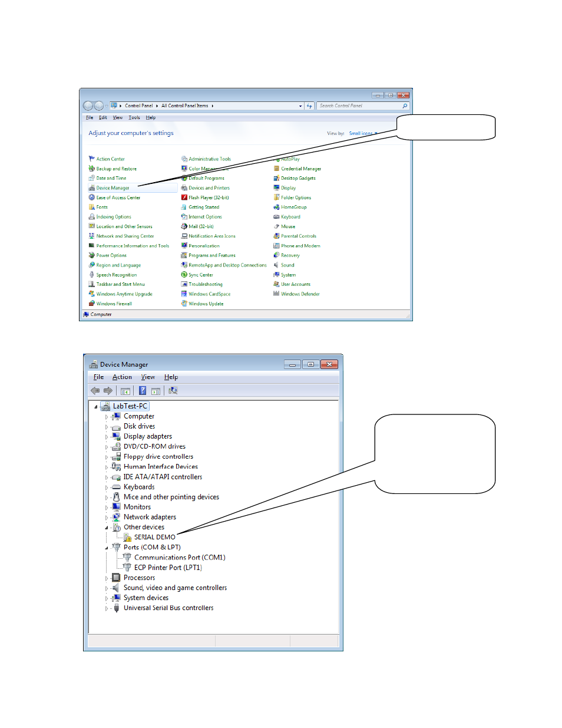Screen dimensions: 562x728
Task: Click the Forward arrow in Device Manager toolbar
Action: click(108, 391)
